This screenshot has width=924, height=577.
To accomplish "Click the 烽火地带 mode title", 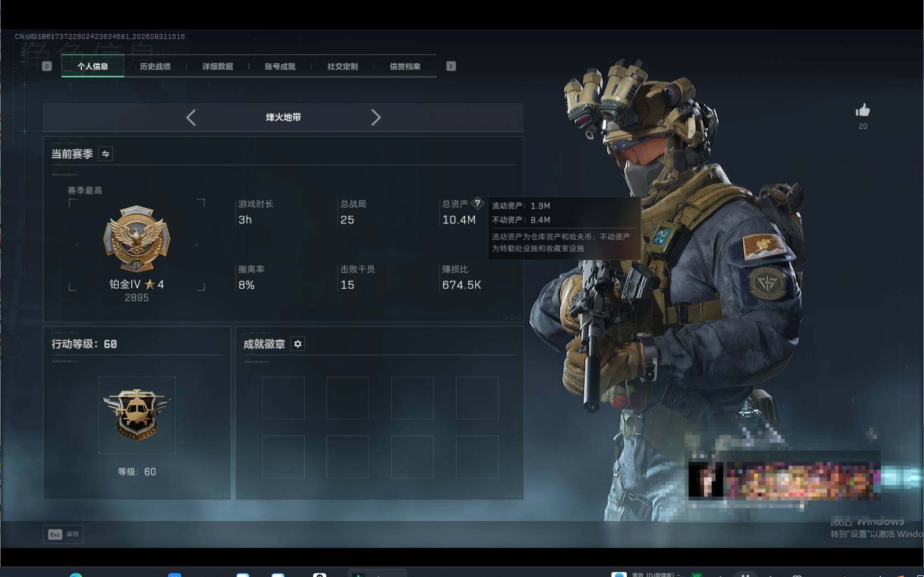I will pos(283,117).
